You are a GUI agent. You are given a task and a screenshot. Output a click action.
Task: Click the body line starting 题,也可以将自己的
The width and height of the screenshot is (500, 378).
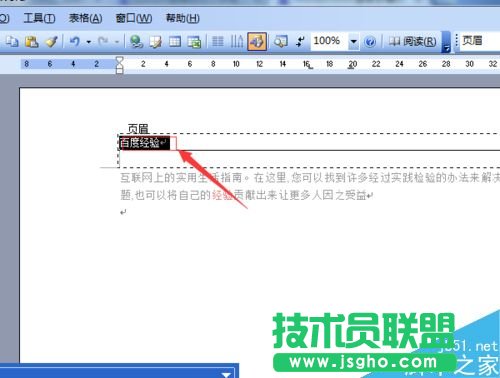click(x=246, y=195)
